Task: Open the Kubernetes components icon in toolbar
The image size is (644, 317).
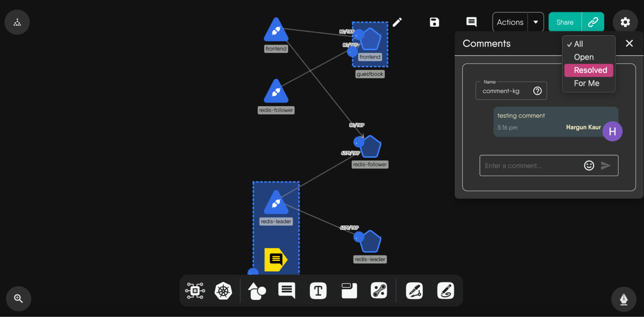Action: (x=223, y=291)
